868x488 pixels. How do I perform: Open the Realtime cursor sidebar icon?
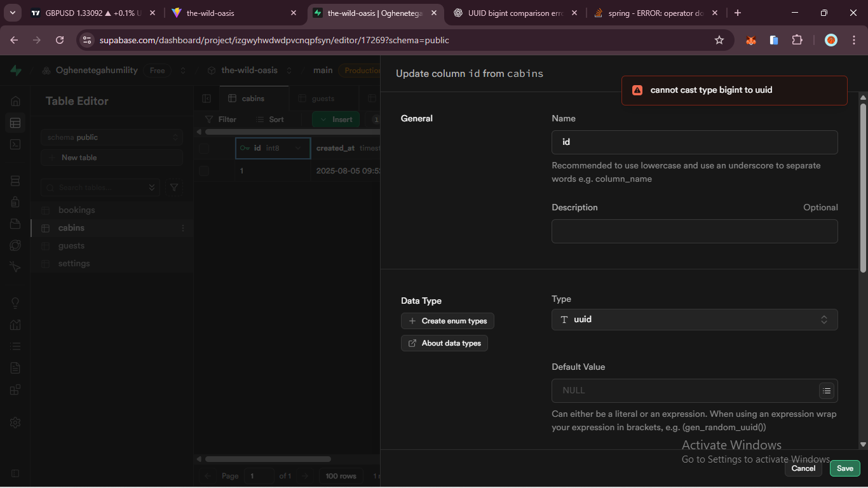click(15, 266)
